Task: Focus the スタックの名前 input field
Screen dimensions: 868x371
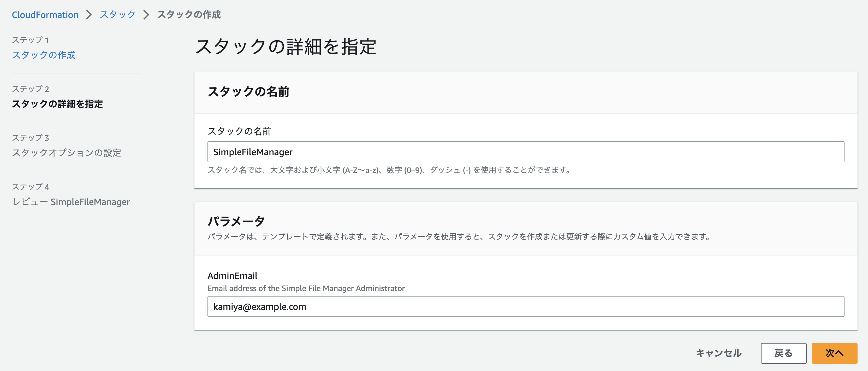Action: pyautogui.click(x=526, y=152)
